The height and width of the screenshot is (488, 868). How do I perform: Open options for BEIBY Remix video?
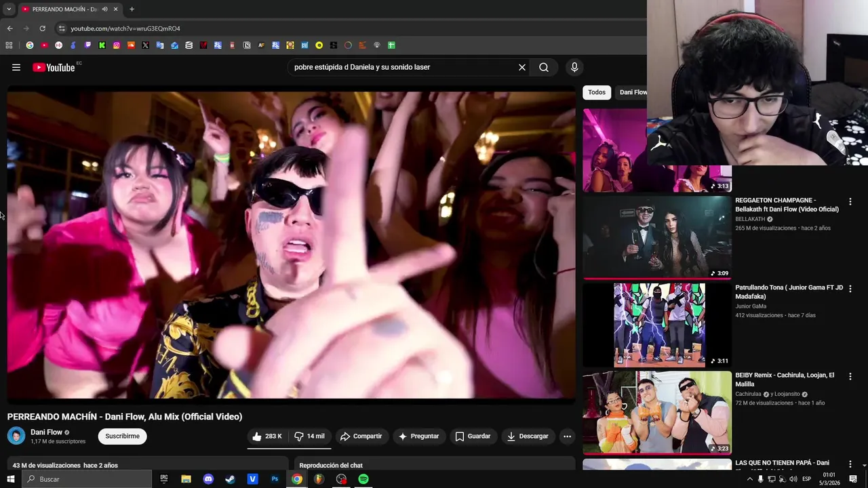tap(850, 376)
